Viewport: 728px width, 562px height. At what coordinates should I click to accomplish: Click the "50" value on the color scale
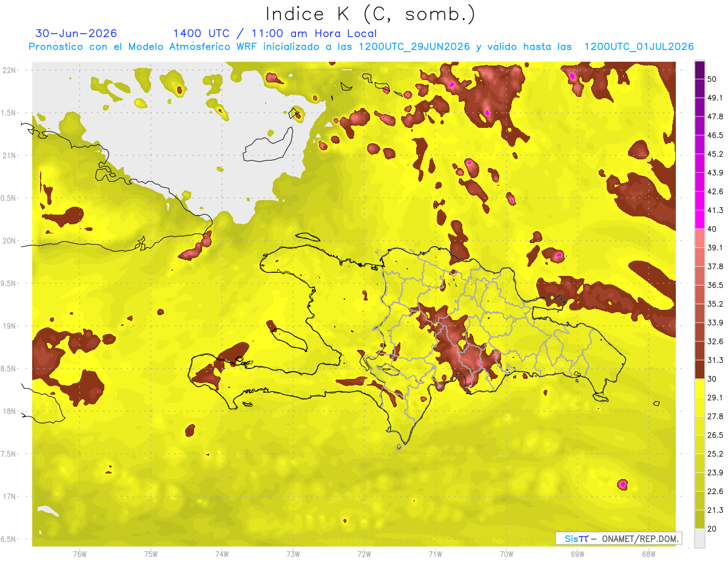712,79
